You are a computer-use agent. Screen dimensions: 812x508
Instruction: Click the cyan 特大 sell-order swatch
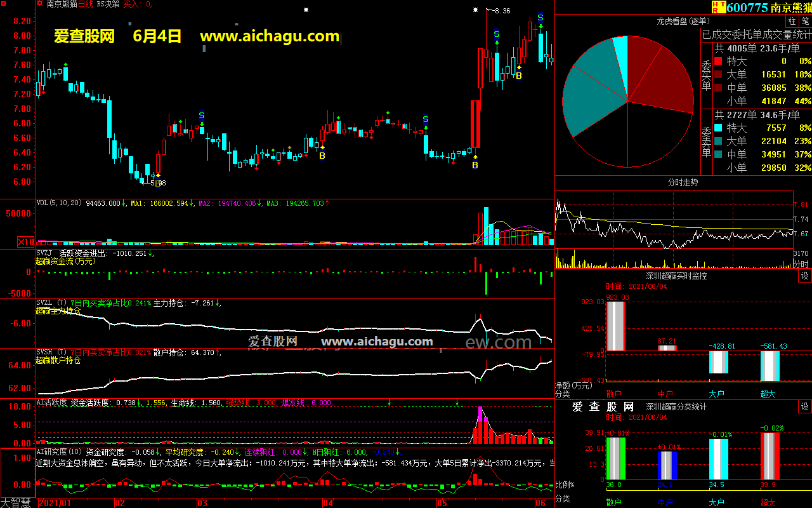pos(718,128)
